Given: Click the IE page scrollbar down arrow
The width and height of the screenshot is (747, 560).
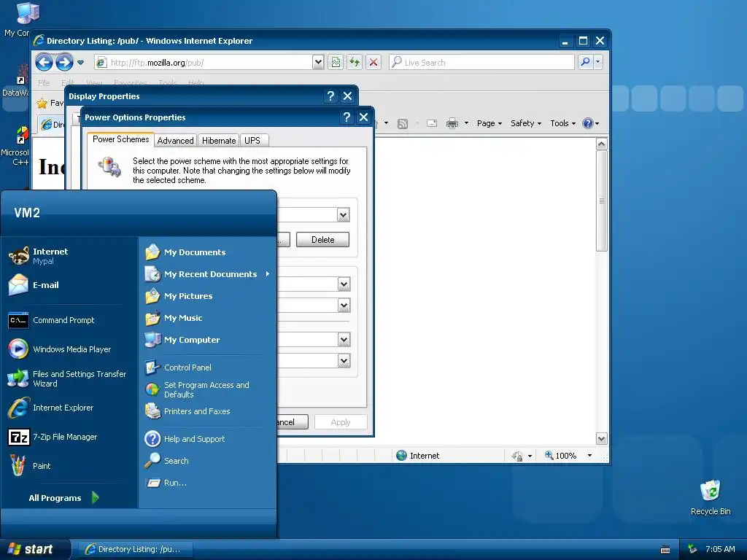Looking at the screenshot, I should click(x=601, y=438).
